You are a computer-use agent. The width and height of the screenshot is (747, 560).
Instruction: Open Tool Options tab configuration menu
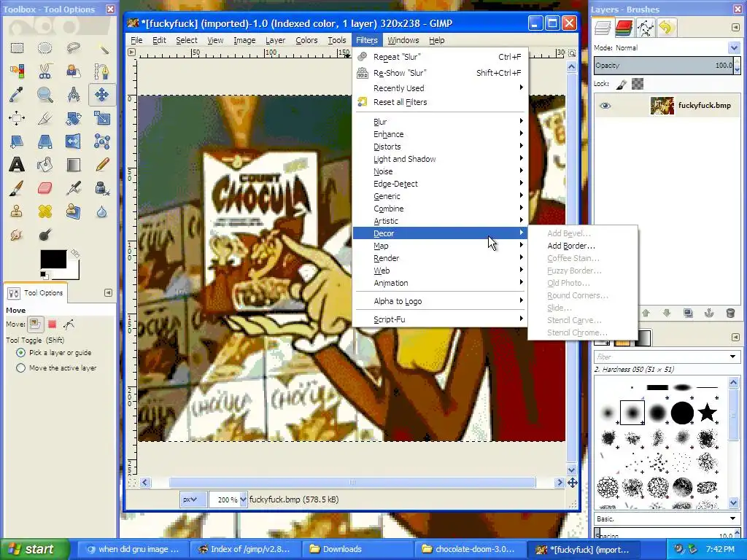[108, 292]
